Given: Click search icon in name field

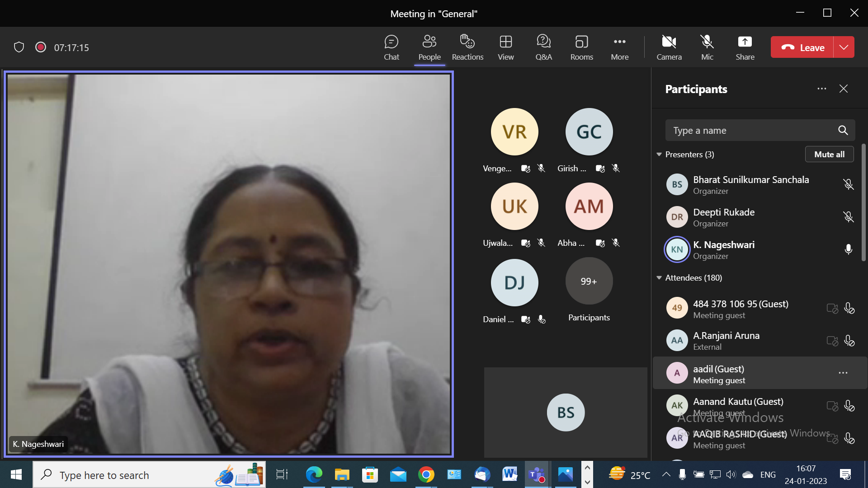Looking at the screenshot, I should point(843,130).
